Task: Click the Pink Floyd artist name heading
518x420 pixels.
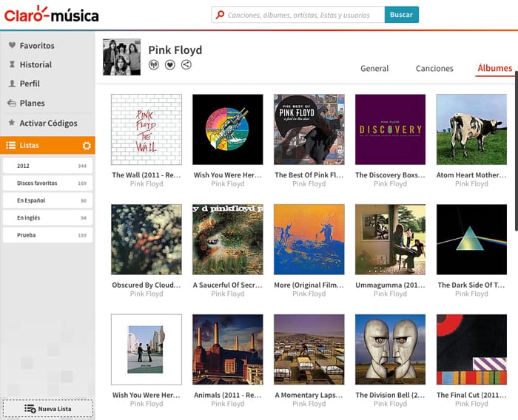Action: click(175, 50)
